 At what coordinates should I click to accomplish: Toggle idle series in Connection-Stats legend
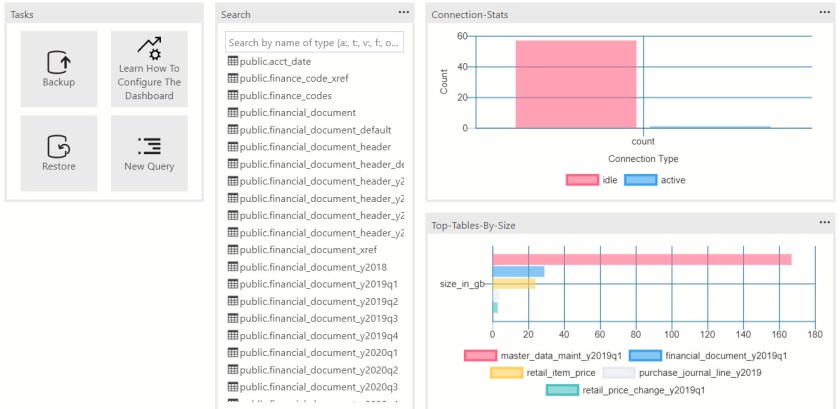pos(581,180)
